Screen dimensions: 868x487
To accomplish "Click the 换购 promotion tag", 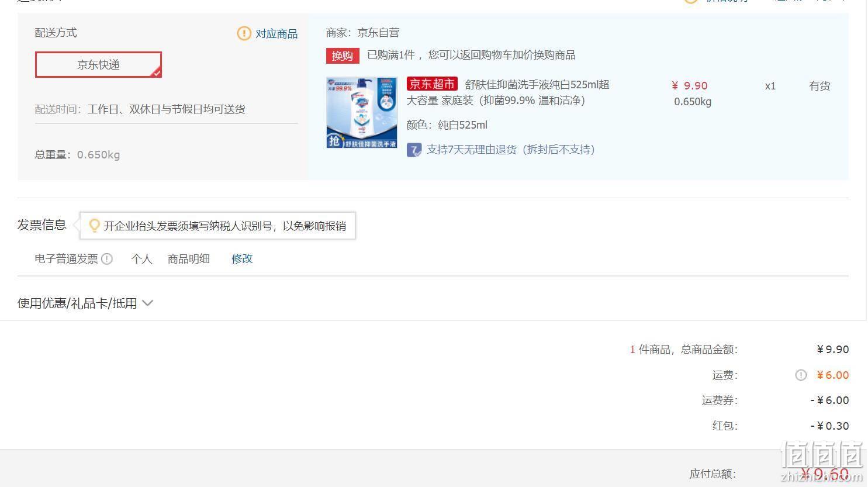I will click(343, 56).
